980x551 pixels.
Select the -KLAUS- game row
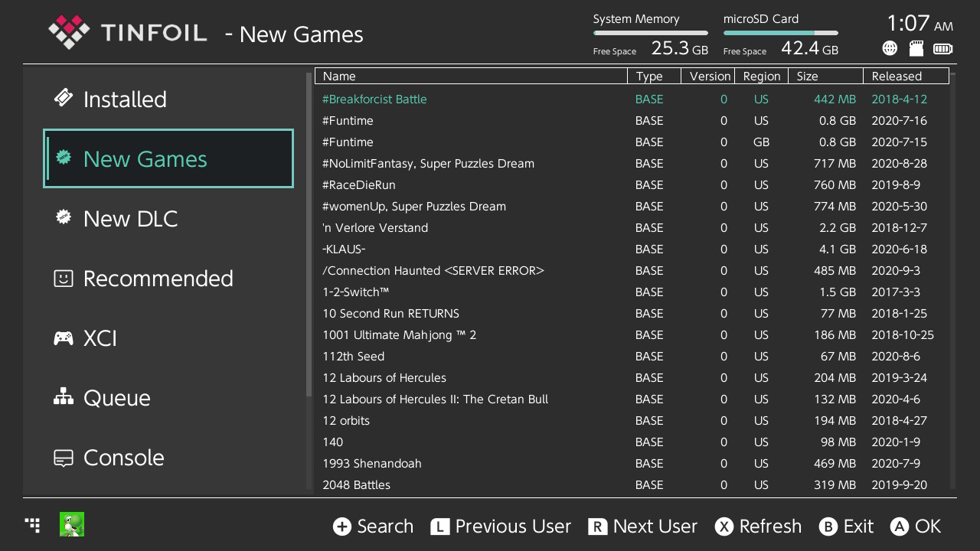point(632,249)
